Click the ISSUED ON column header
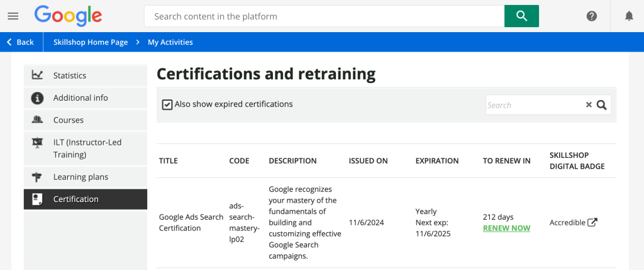Viewport: 644px width, 270px height. [x=368, y=160]
